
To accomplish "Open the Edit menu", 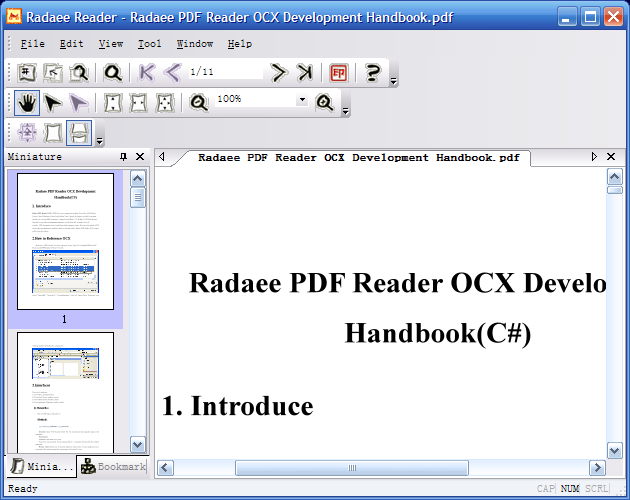I will coord(72,44).
